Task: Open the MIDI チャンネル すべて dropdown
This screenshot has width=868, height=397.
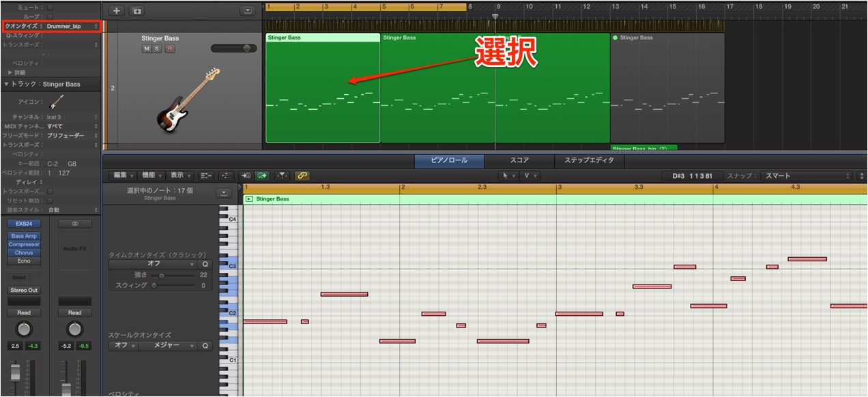Action: 72,126
